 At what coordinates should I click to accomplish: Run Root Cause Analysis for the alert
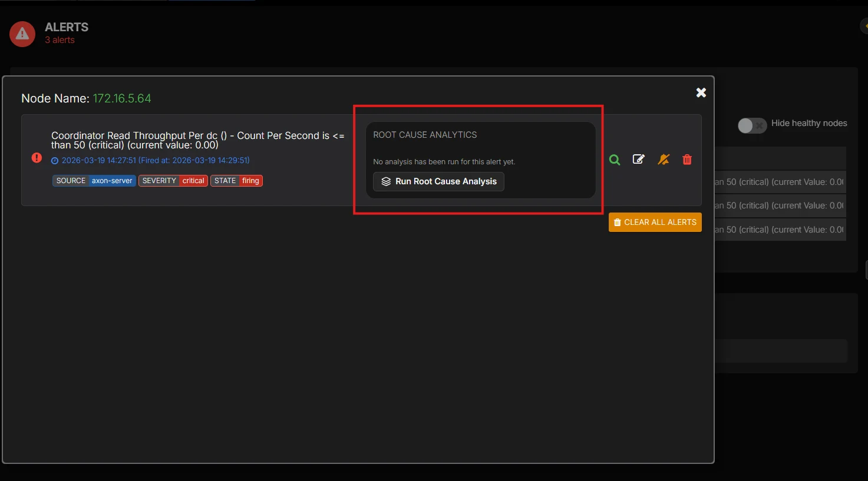click(x=438, y=181)
